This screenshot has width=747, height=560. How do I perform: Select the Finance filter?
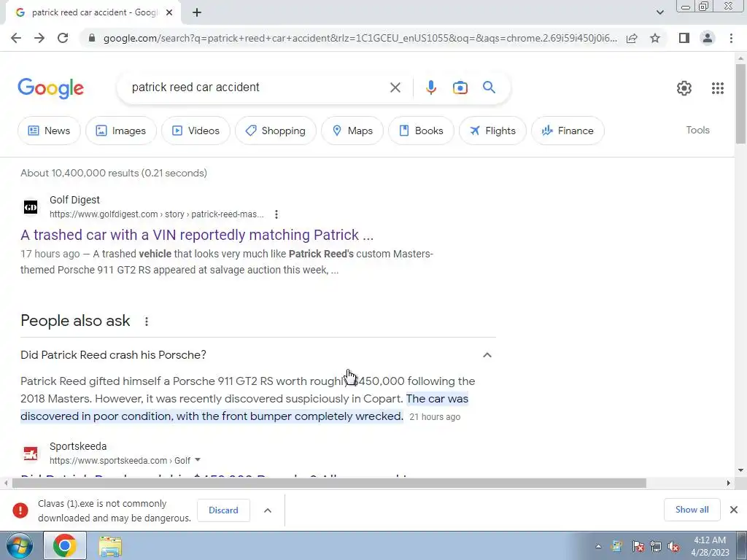(568, 131)
